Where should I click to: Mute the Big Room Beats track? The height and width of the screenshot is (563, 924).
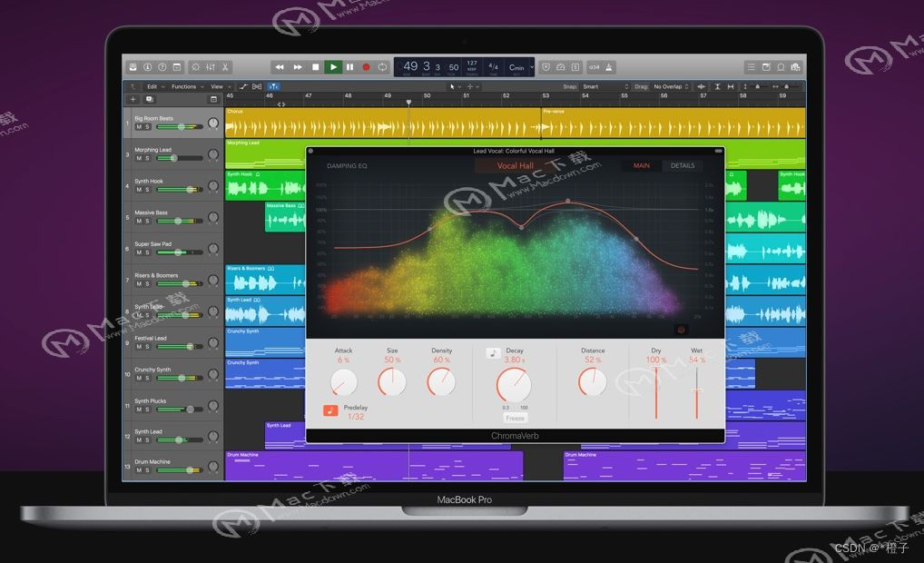point(139,127)
